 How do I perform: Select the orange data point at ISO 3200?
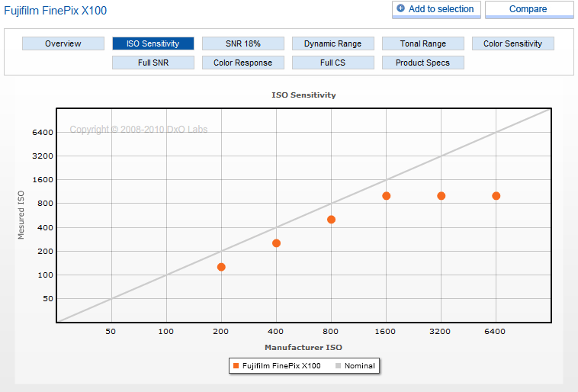(442, 196)
